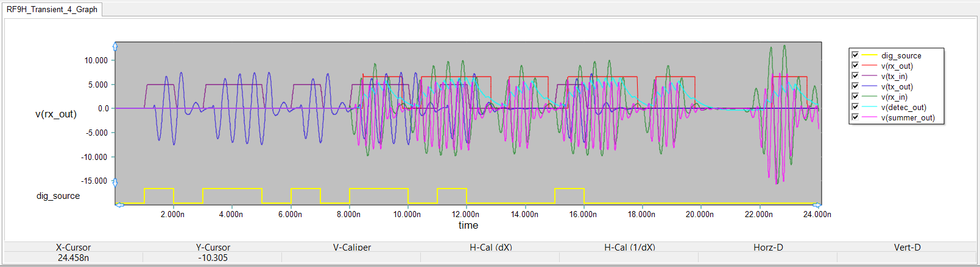The height and width of the screenshot is (267, 980).
Task: Toggle visibility of v(rx_in) trace
Action: click(x=855, y=97)
